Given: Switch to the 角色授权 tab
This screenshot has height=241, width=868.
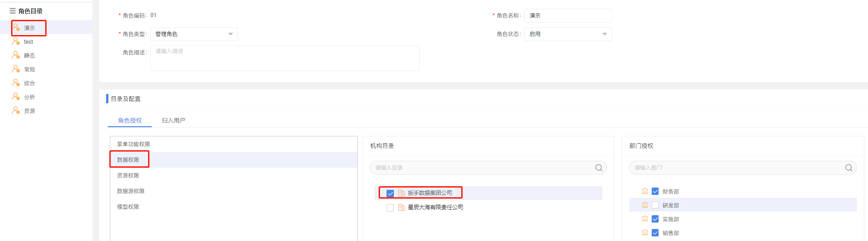Looking at the screenshot, I should tap(130, 120).
